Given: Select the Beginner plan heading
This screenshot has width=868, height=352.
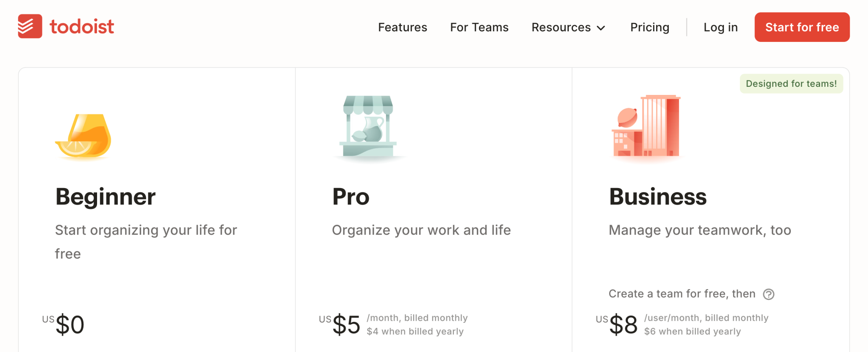Looking at the screenshot, I should click(x=106, y=197).
